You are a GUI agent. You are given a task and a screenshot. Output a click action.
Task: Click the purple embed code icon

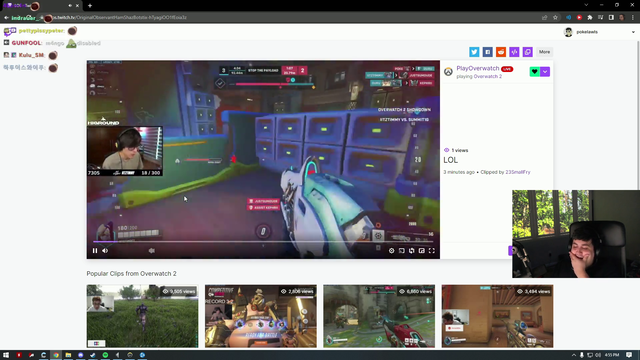[514, 52]
